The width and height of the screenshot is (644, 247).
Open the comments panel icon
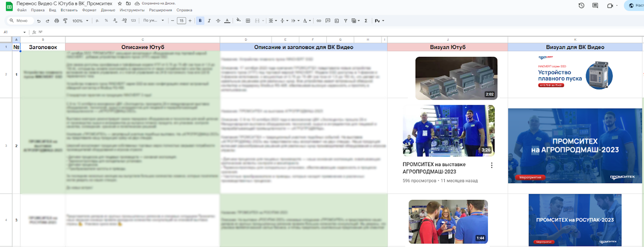pyautogui.click(x=596, y=5)
